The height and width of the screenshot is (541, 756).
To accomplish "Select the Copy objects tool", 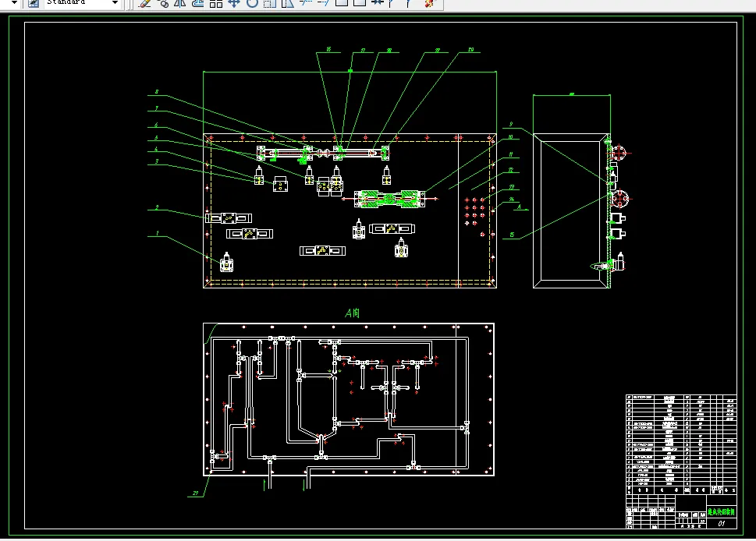I will (162, 3).
